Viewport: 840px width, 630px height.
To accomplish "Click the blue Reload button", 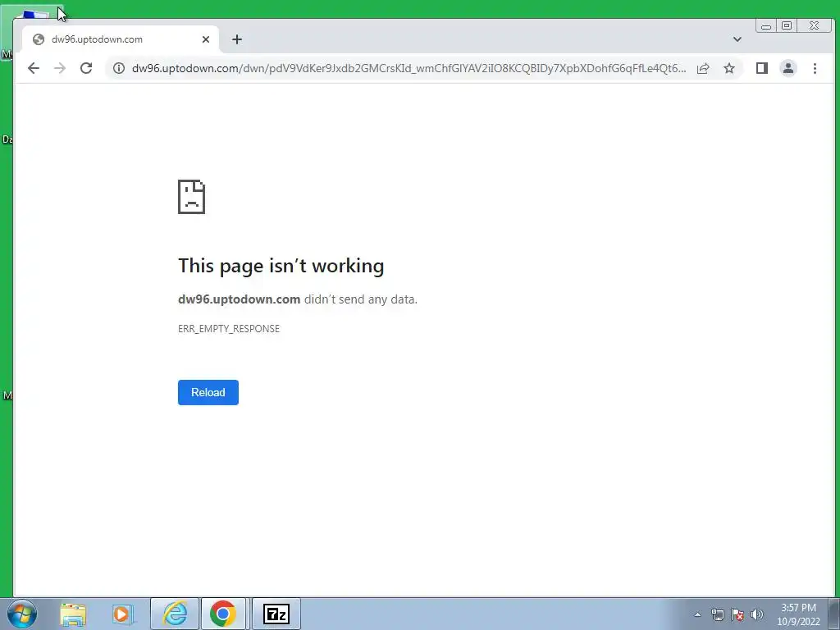I will [208, 392].
